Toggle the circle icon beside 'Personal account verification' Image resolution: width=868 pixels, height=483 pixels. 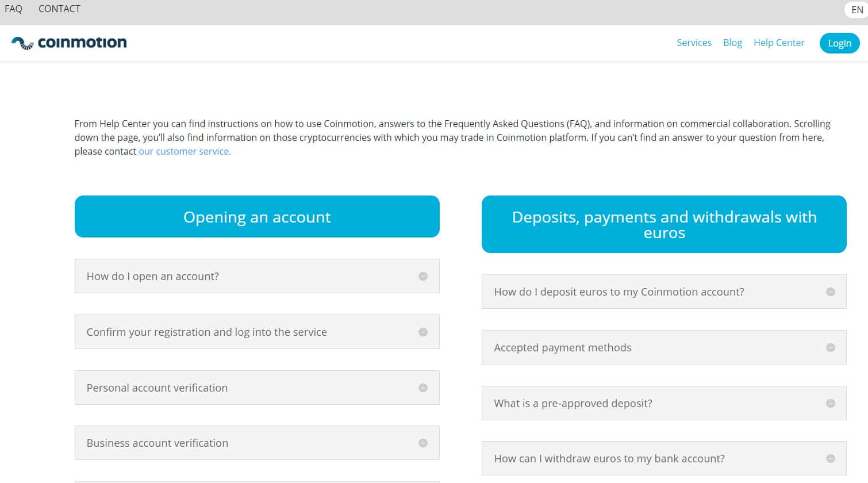click(x=423, y=388)
